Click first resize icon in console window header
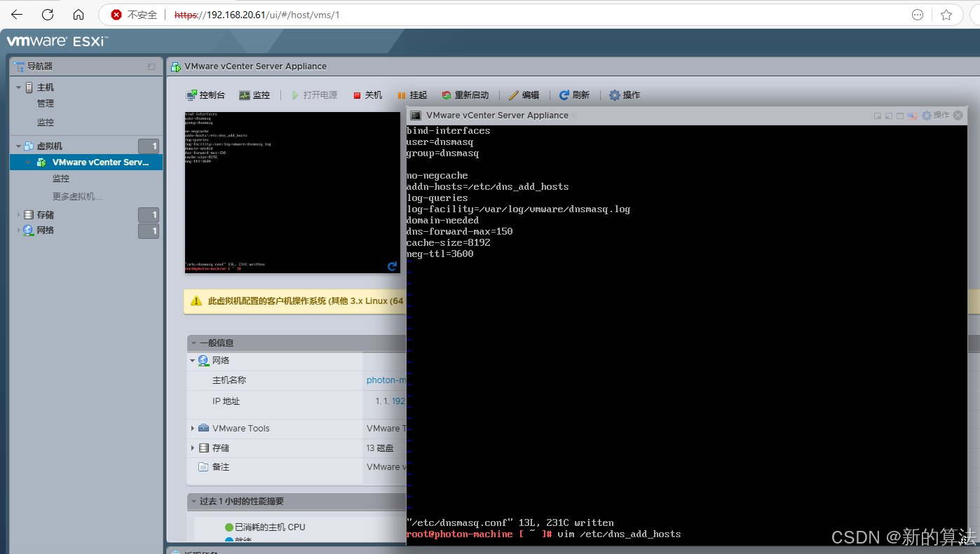Viewport: 980px width, 554px height. (877, 116)
